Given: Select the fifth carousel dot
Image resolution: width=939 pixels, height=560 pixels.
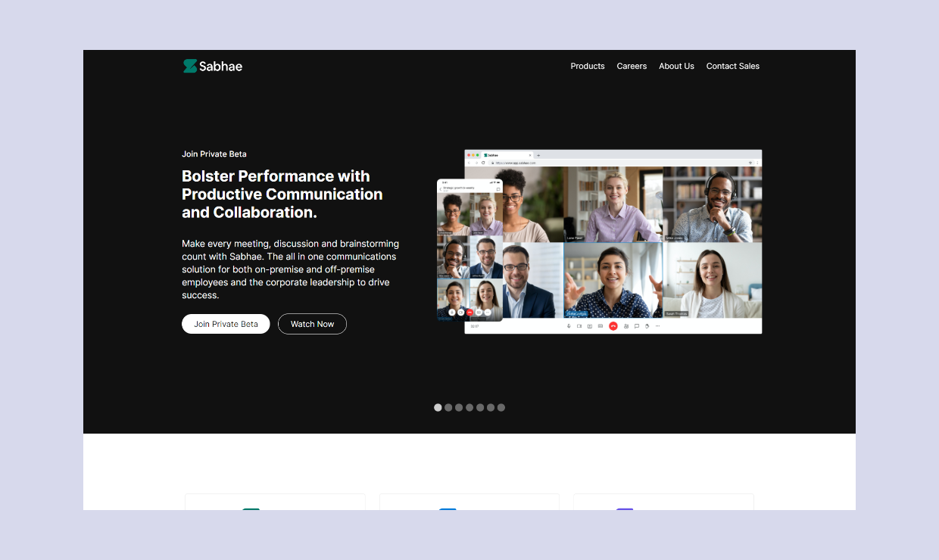Looking at the screenshot, I should [480, 407].
